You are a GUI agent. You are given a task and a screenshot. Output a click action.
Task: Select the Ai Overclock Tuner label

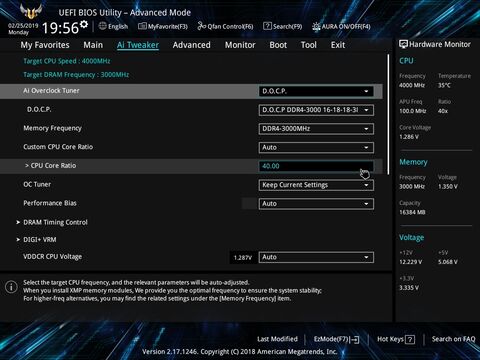(x=51, y=91)
